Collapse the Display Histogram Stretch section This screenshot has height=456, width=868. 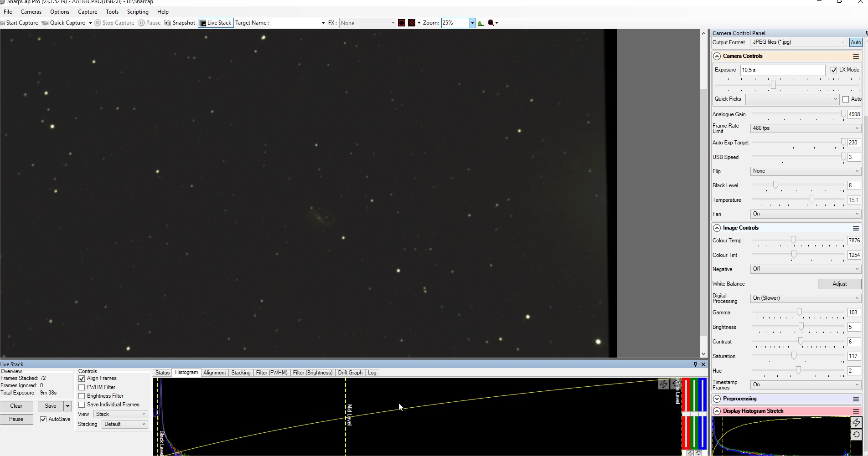click(x=717, y=411)
